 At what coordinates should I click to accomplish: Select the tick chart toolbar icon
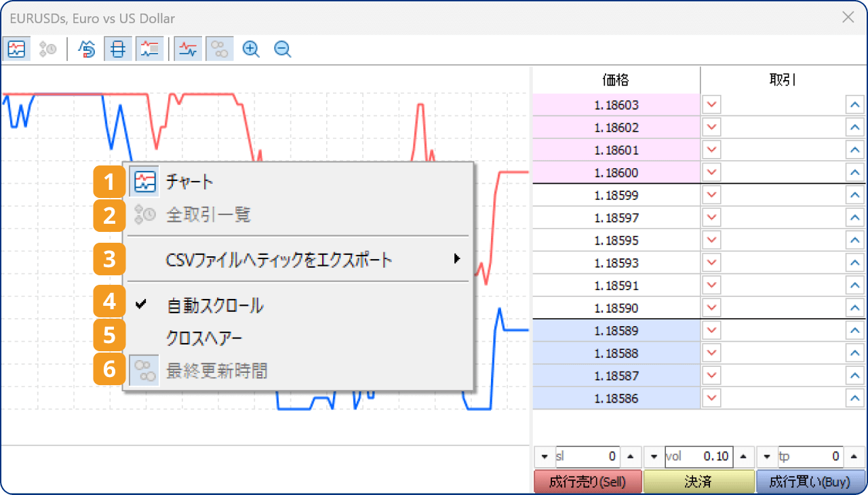(x=16, y=48)
